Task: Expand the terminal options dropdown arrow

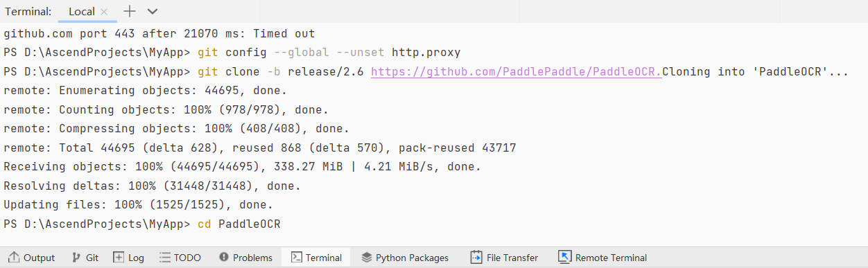Action: point(153,12)
